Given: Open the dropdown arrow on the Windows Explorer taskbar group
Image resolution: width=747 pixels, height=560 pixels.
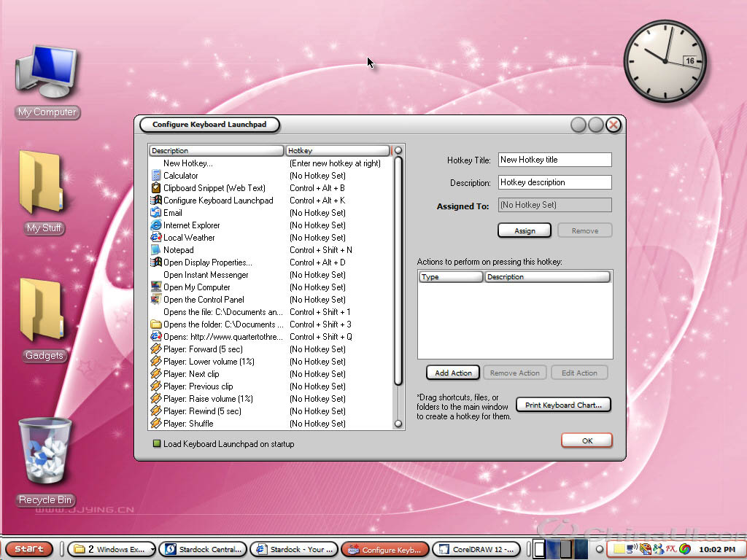Looking at the screenshot, I should click(x=152, y=550).
